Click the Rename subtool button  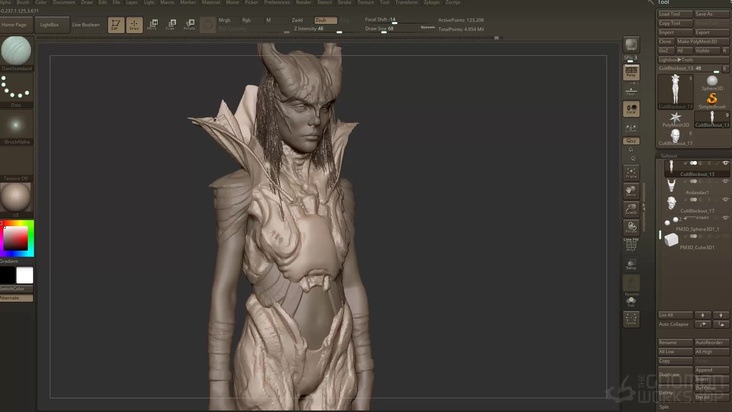pyautogui.click(x=675, y=342)
